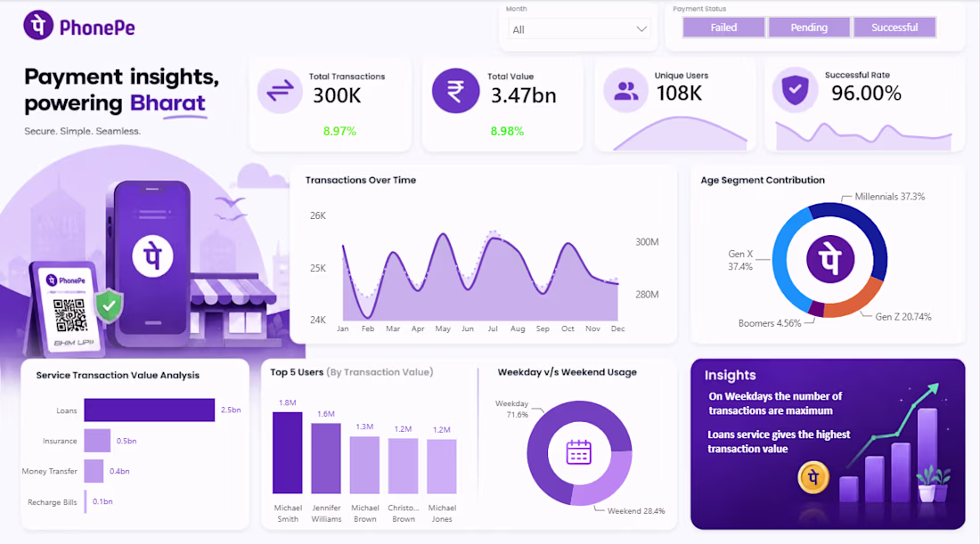
Task: Click the PhonePe logo inside age donut chart
Action: point(830,259)
